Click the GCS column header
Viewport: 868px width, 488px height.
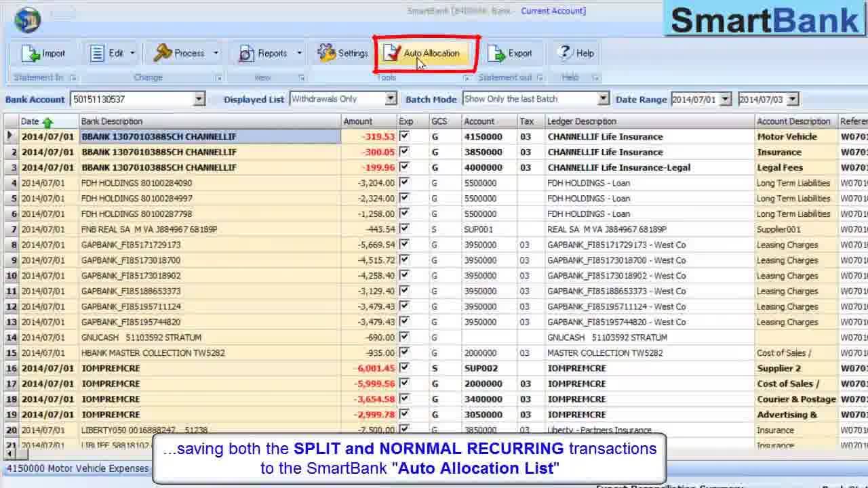click(445, 121)
